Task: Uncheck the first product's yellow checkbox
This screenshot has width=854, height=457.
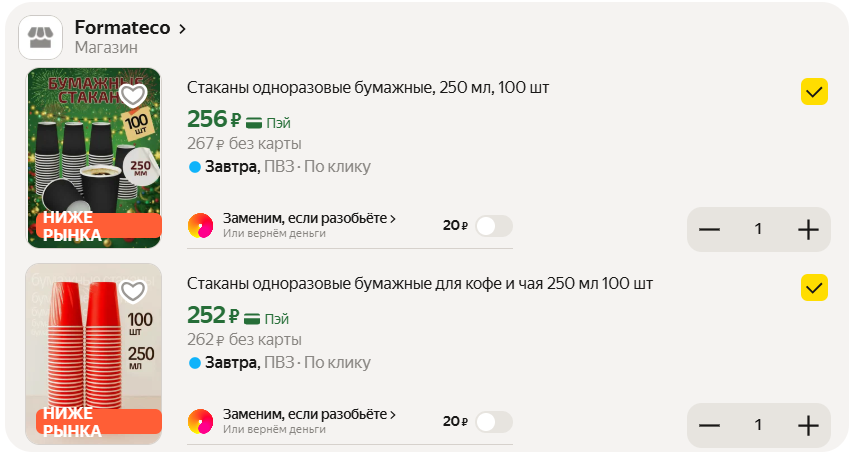Action: (x=814, y=92)
